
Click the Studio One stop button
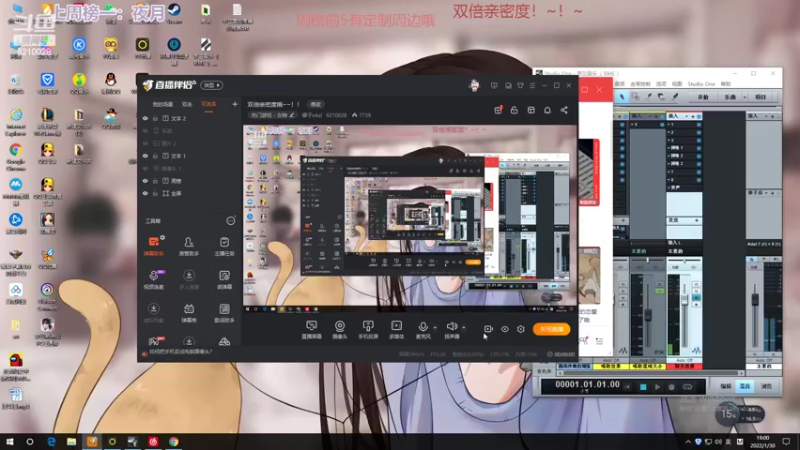tap(643, 387)
